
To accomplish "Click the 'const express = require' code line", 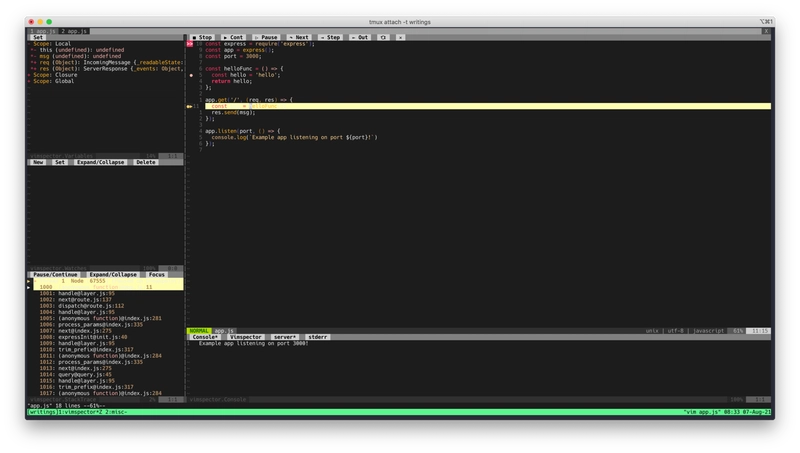I will point(260,44).
